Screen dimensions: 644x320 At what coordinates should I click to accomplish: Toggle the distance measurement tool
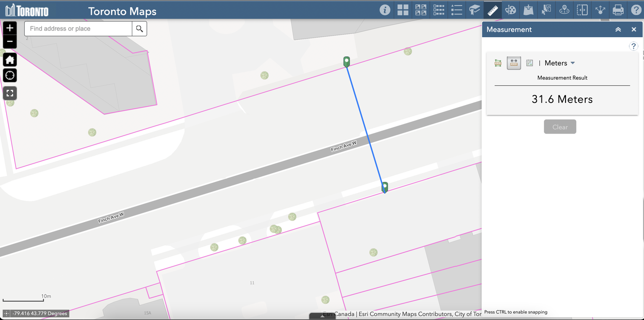click(514, 63)
